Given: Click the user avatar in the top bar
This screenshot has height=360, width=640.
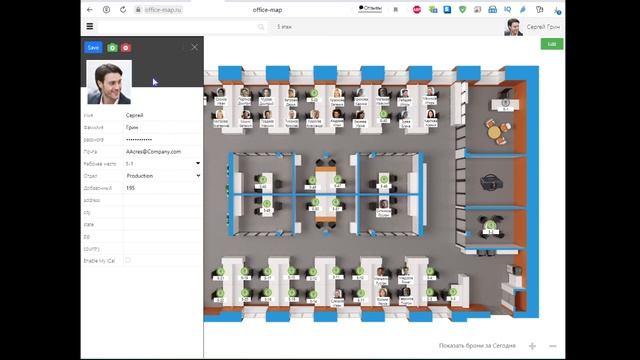Looking at the screenshot, I should tap(513, 27).
